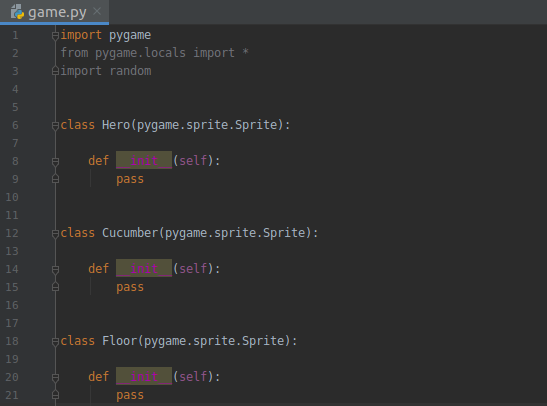The width and height of the screenshot is (547, 406).
Task: Click 'self' parameter on line 8
Action: coord(193,161)
